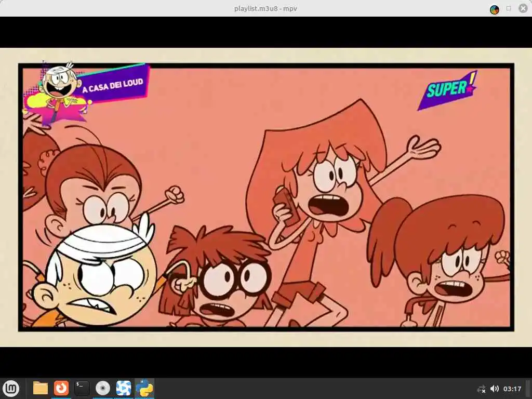Screen dimensions: 532x399
Task: Open the disconnected network tray icon
Action: [482, 389]
